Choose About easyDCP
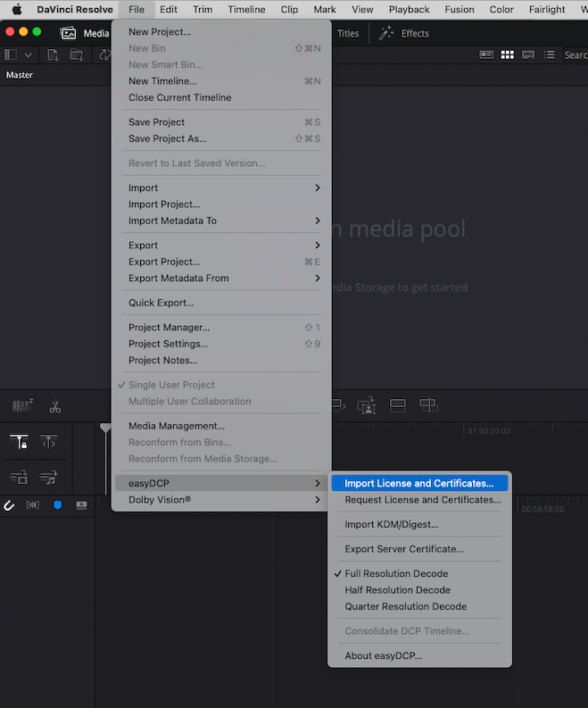588x708 pixels. tap(419, 655)
